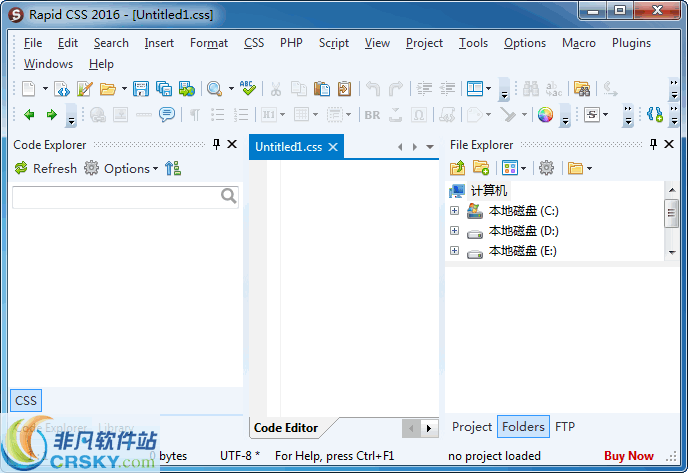Image resolution: width=688 pixels, height=473 pixels.
Task: Click the Code Explorer search field
Action: pos(125,197)
